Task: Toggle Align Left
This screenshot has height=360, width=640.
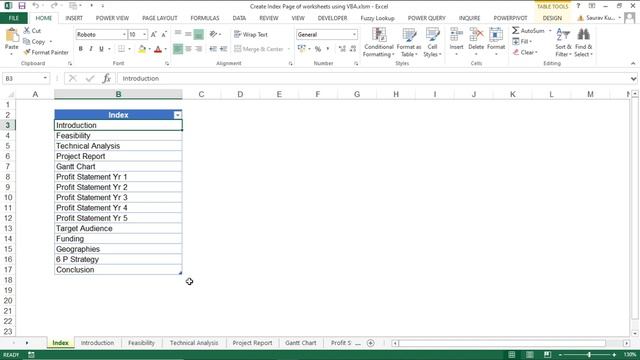Action: coord(178,49)
